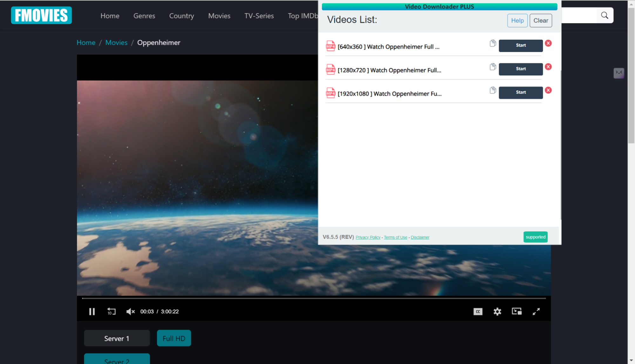Select the [1280x720] Watch Oppenheimer title text
This screenshot has width=635, height=364.
click(389, 70)
